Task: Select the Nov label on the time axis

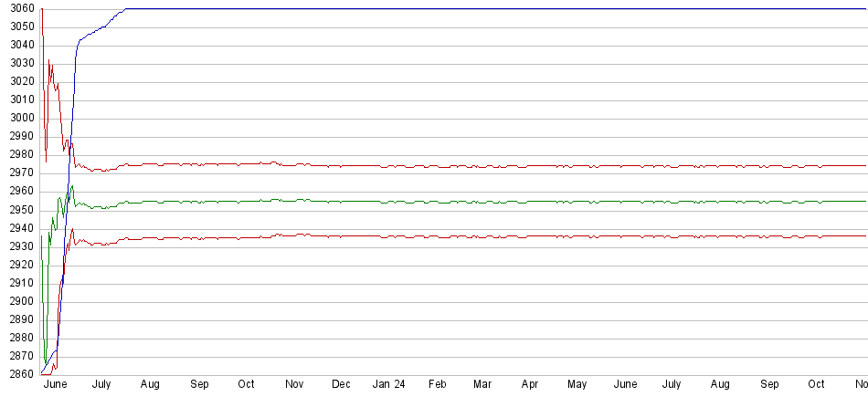Action: tap(294, 384)
